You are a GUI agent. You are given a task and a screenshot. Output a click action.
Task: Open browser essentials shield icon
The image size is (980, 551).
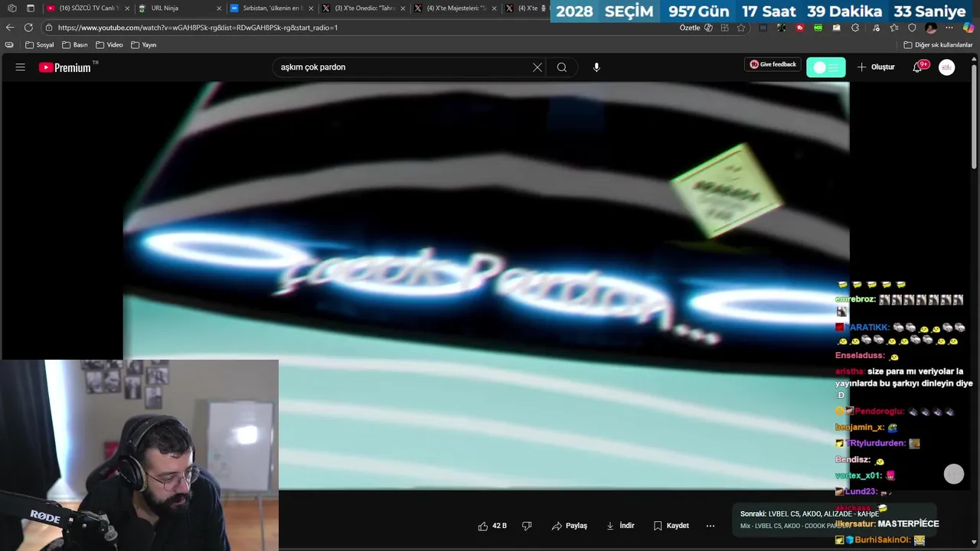[x=912, y=28]
